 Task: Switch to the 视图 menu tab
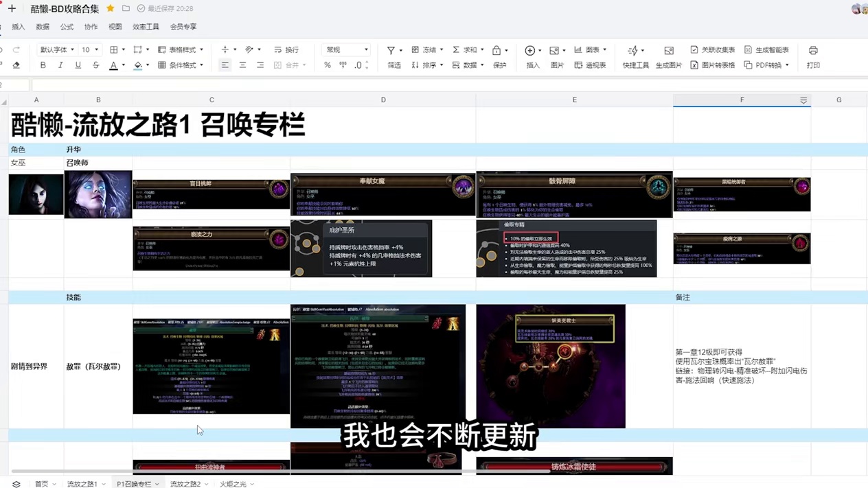coord(116,26)
